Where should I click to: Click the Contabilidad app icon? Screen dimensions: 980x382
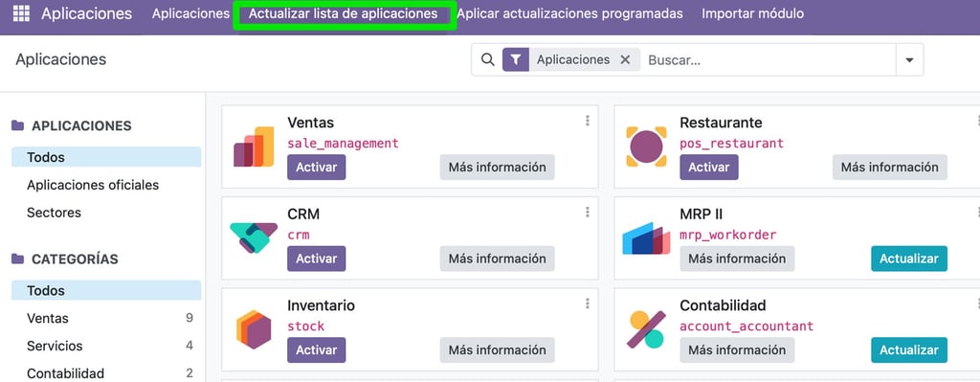(646, 328)
